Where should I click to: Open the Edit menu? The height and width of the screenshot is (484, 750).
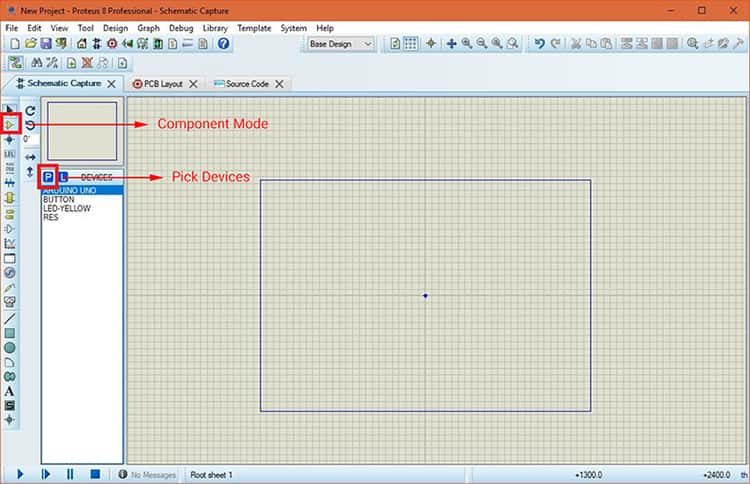(34, 28)
